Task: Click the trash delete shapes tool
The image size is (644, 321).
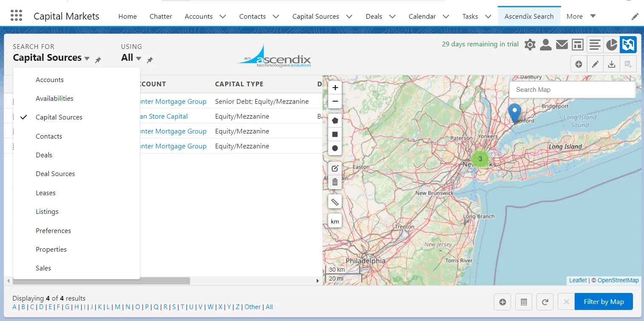Action: [x=335, y=182]
